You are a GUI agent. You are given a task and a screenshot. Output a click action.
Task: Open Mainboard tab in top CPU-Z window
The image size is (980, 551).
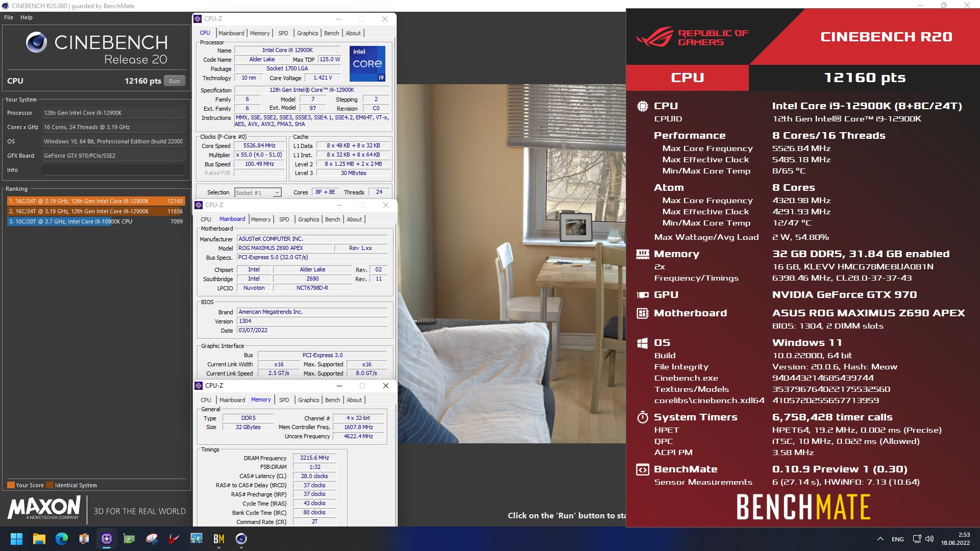click(x=231, y=33)
